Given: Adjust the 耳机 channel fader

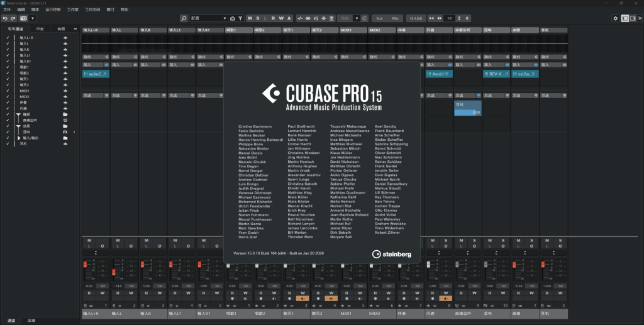Looking at the screenshot, I should [x=543, y=265].
